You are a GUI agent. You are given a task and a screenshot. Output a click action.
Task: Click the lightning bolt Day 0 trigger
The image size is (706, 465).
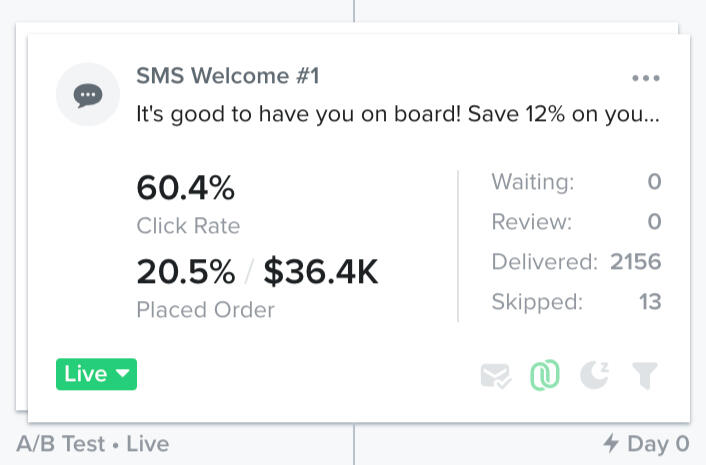646,443
